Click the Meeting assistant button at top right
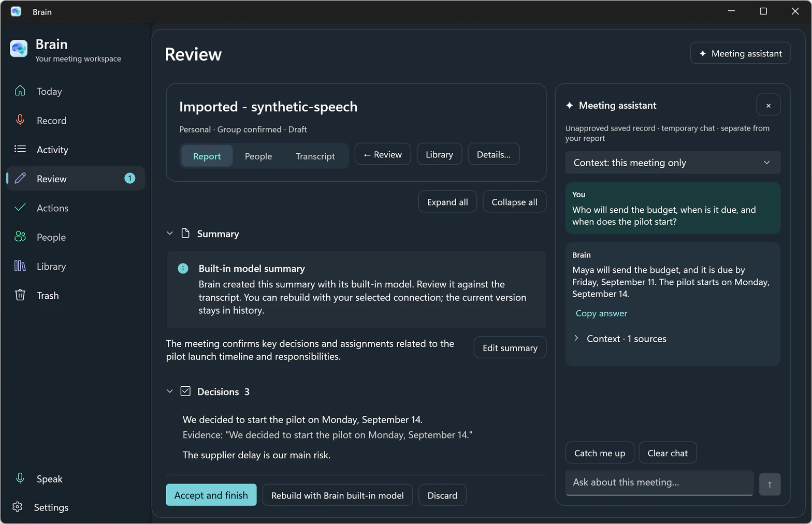This screenshot has height=524, width=812. coord(741,53)
